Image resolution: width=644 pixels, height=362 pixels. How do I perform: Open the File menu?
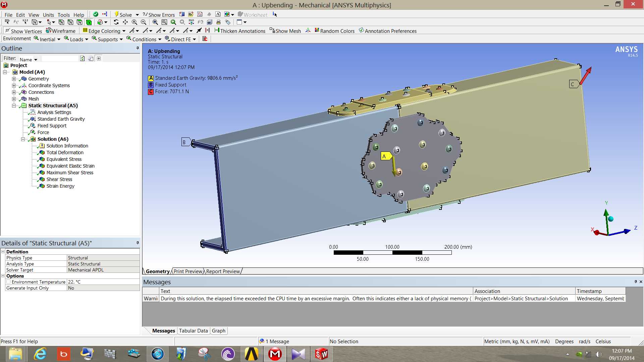point(8,15)
